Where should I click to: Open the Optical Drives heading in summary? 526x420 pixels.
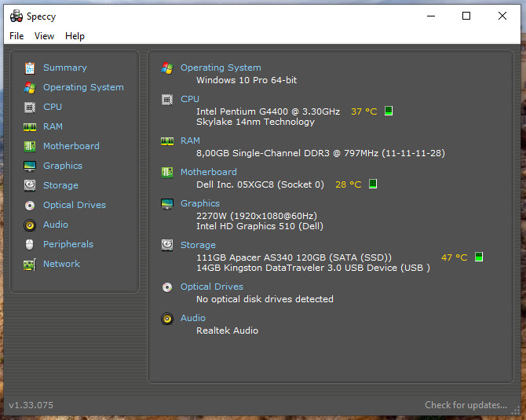pyautogui.click(x=212, y=287)
